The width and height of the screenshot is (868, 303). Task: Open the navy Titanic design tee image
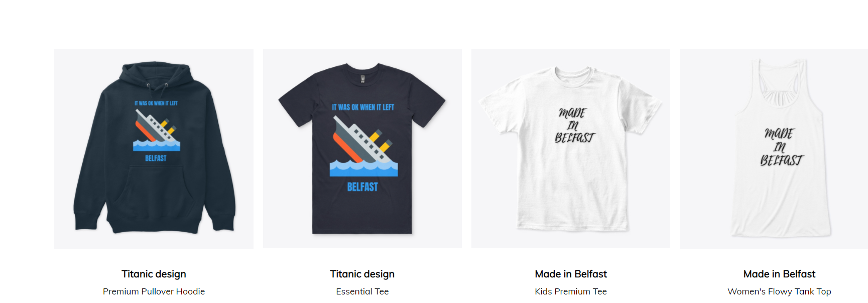362,149
